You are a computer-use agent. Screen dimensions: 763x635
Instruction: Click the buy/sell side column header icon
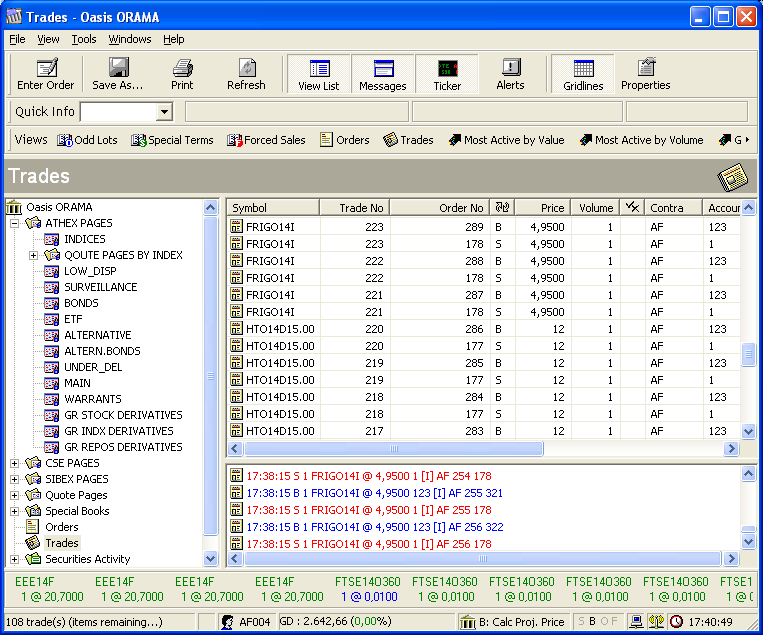pos(502,208)
